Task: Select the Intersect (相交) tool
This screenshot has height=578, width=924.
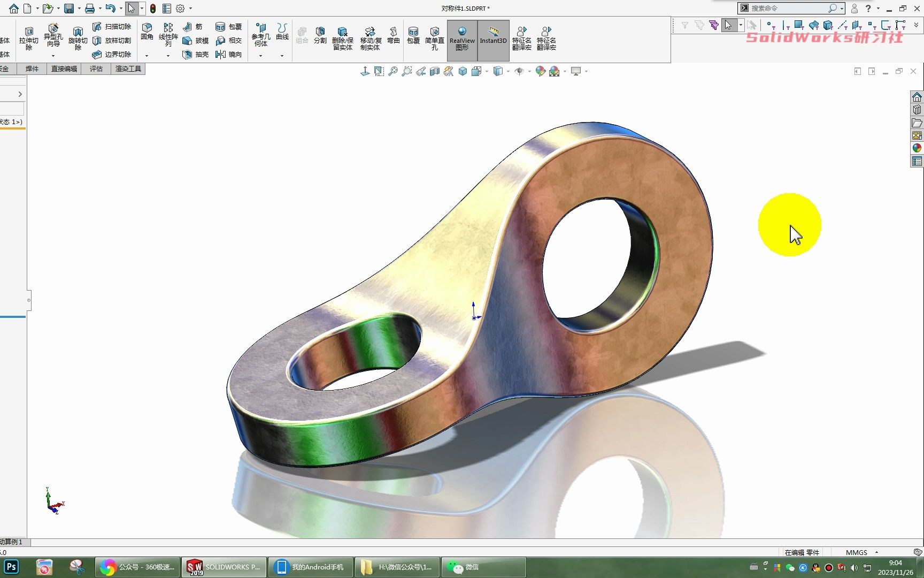Action: (229, 41)
